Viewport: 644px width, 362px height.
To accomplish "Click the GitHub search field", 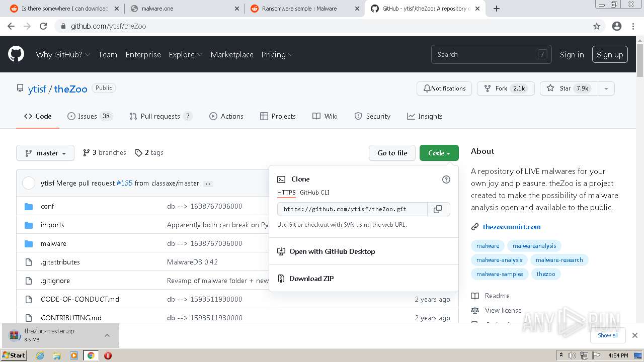I will (x=491, y=54).
